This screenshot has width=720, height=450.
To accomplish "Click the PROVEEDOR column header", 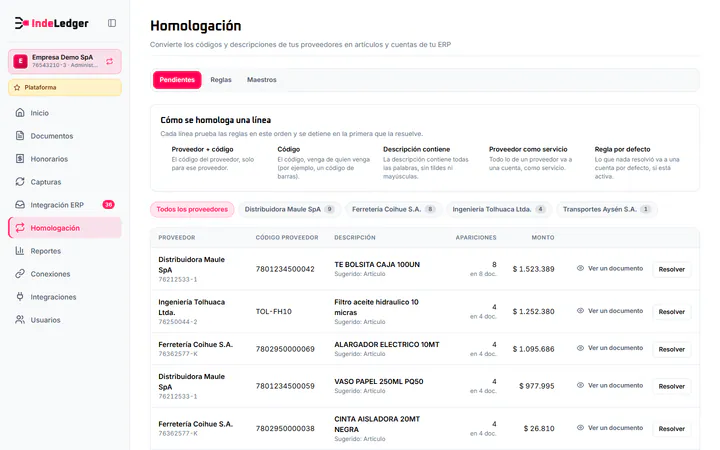I will 177,237.
